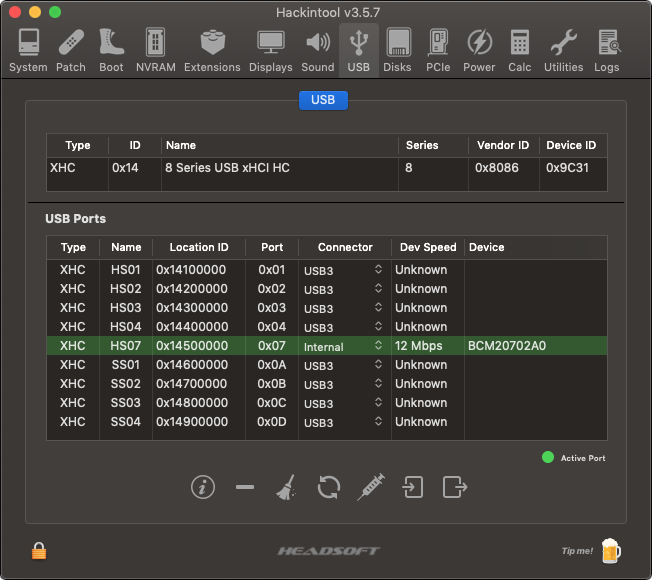Click the export icon with outward arrow
Viewport: 652px width, 580px height.
point(454,487)
